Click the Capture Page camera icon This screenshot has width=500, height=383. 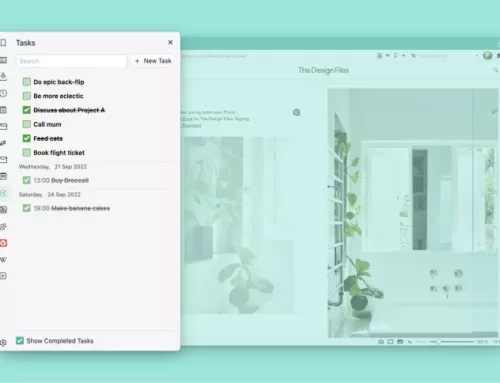tap(381, 342)
